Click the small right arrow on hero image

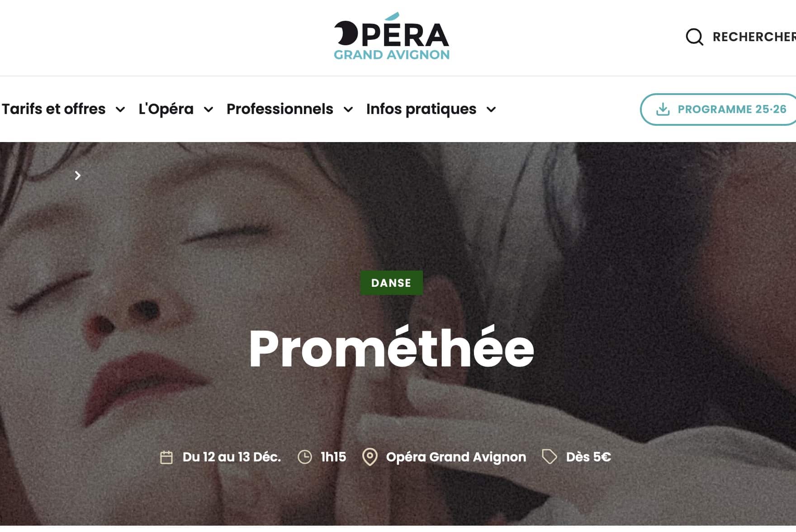click(x=78, y=176)
